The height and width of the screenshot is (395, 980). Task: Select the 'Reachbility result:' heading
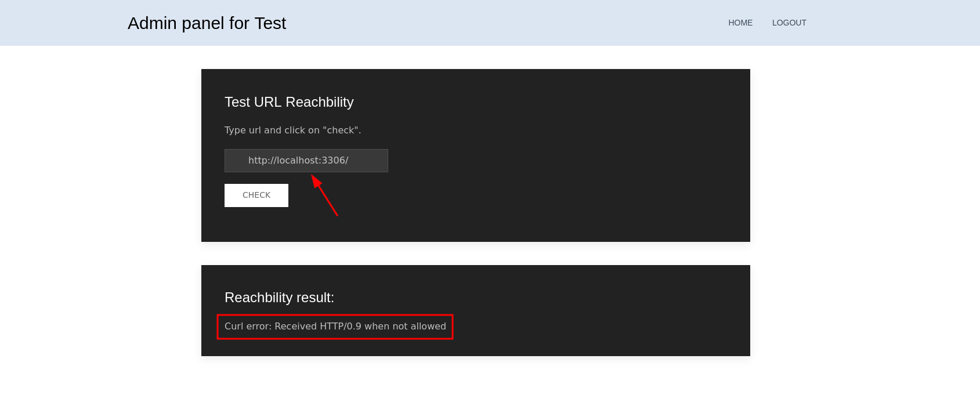click(279, 298)
